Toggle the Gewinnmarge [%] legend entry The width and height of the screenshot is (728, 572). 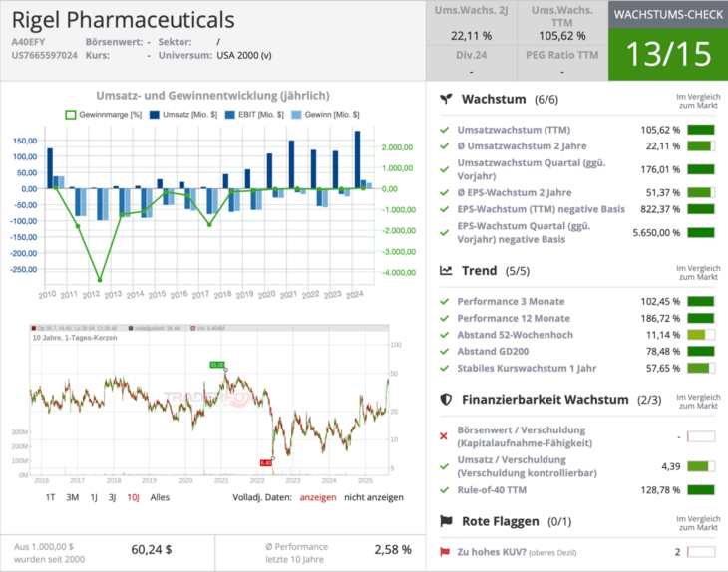point(103,115)
